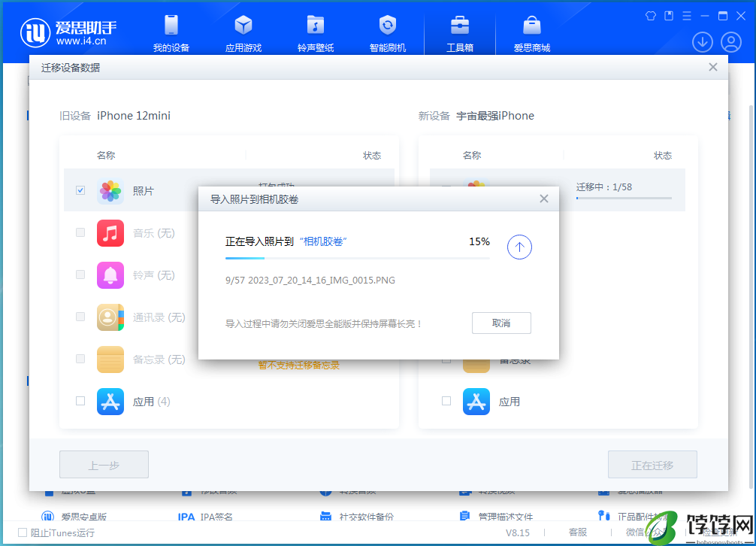Click the Photos flower icon on old device
This screenshot has height=546, width=756.
(110, 191)
